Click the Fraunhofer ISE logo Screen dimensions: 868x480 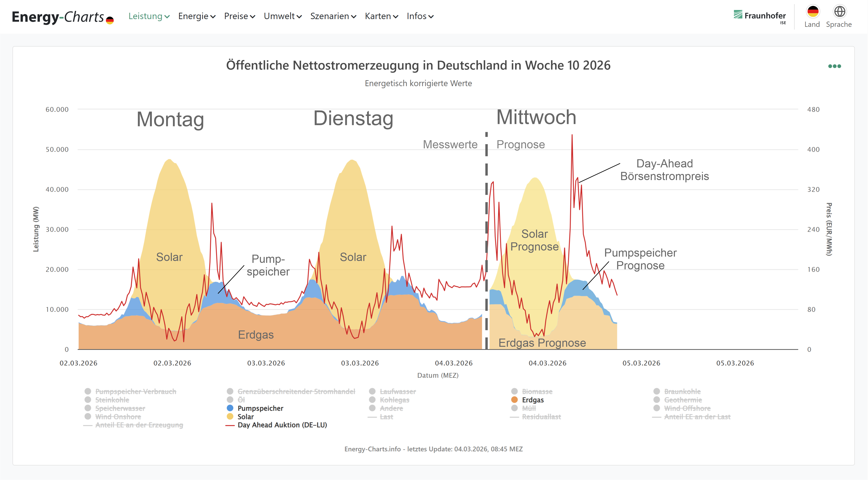pos(760,16)
